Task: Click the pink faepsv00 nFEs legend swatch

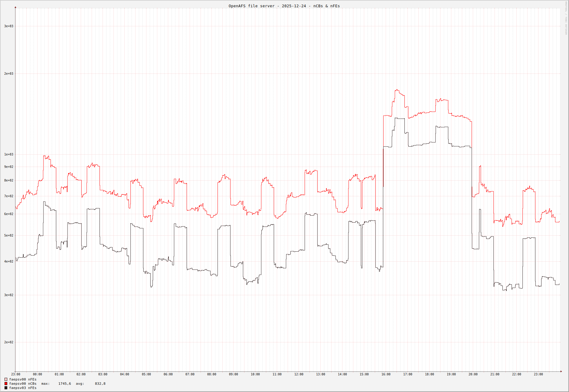Action: click(6, 379)
